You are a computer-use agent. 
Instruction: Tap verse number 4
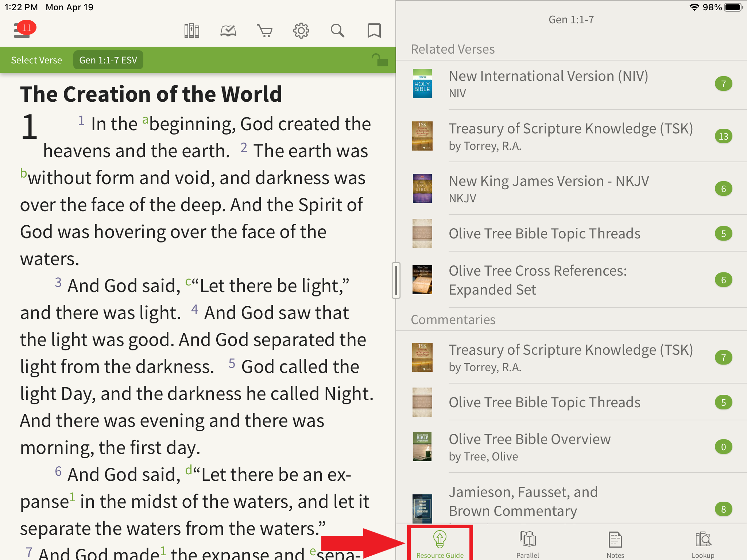click(194, 309)
